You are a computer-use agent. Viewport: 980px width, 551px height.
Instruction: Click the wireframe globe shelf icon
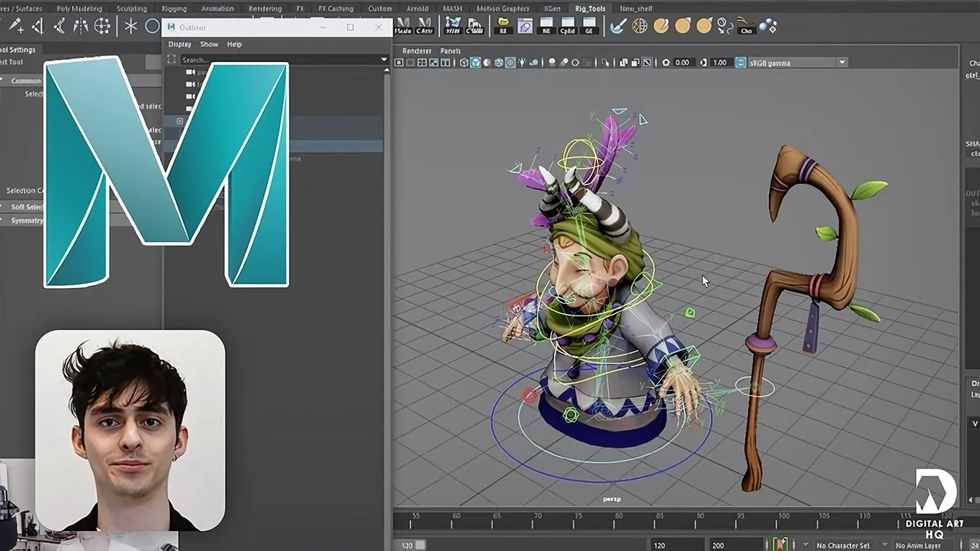(639, 27)
